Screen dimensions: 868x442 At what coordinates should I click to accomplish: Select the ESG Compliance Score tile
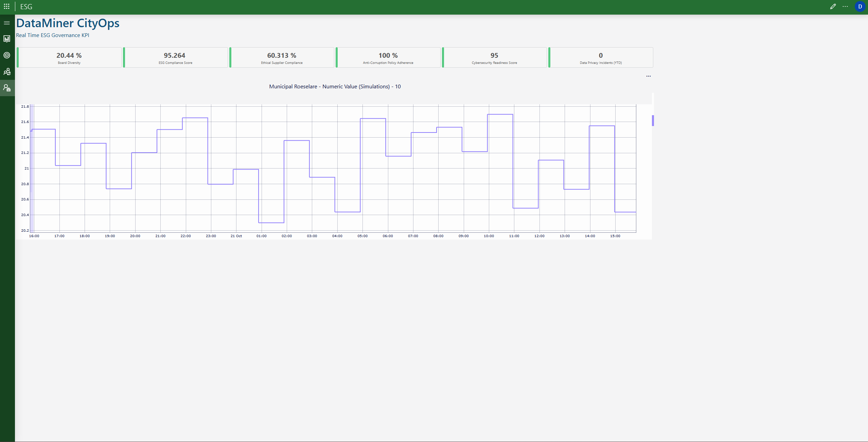click(x=175, y=57)
